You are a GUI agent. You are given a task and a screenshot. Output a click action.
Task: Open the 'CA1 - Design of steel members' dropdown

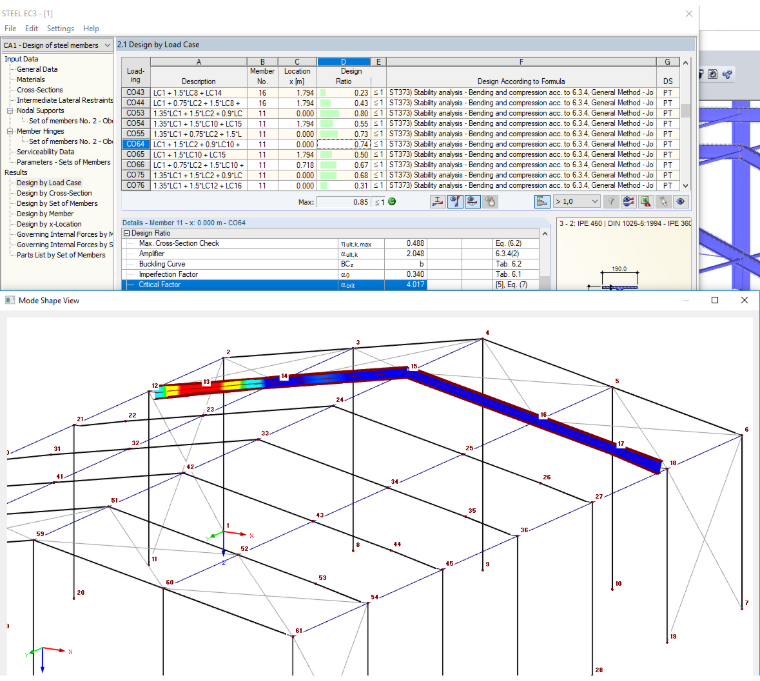(x=57, y=45)
